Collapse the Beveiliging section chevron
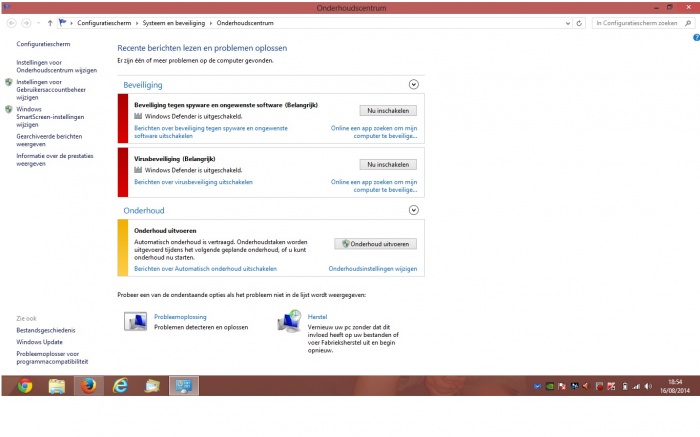 point(414,84)
